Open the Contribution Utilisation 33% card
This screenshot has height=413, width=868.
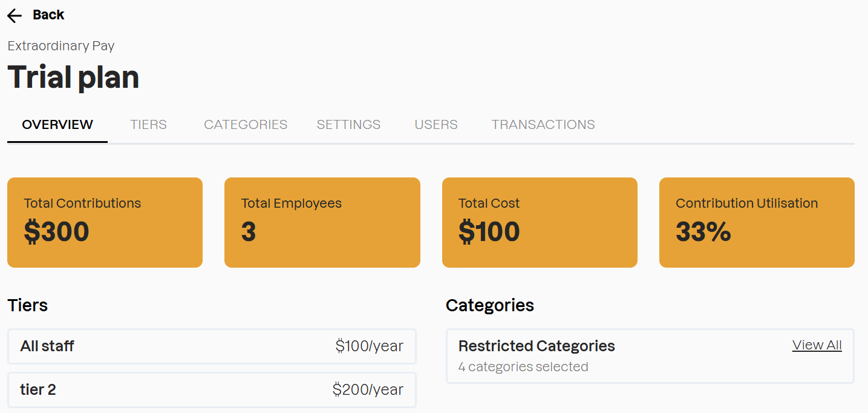point(756,222)
